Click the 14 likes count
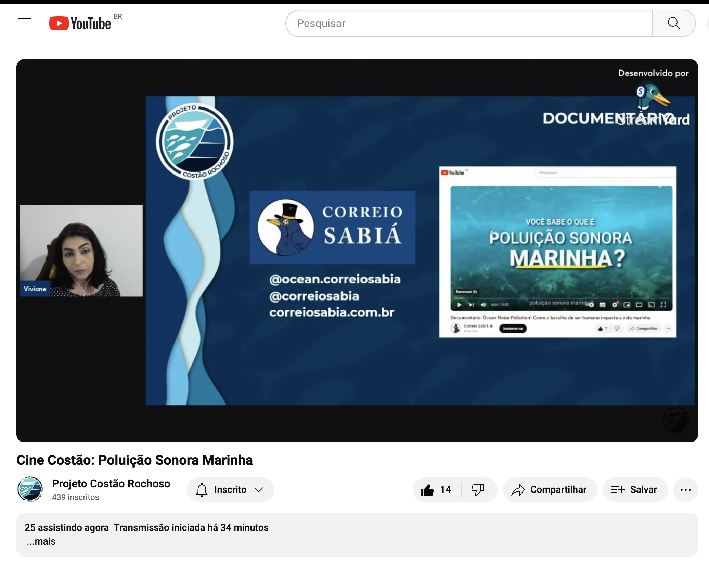The height and width of the screenshot is (588, 709). pyautogui.click(x=445, y=490)
